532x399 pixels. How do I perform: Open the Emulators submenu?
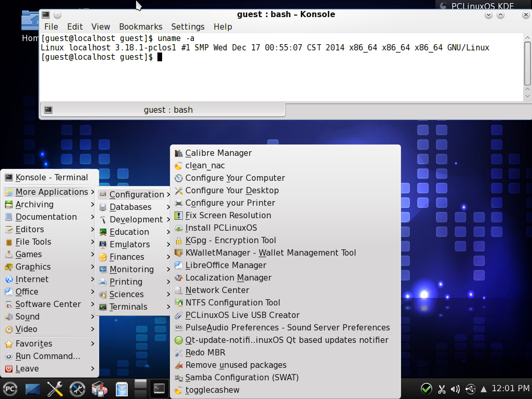pos(134,245)
